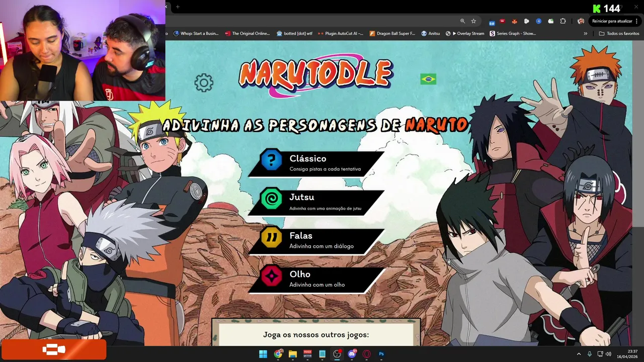
Task: Open the notepad app in taskbar
Action: (323, 354)
